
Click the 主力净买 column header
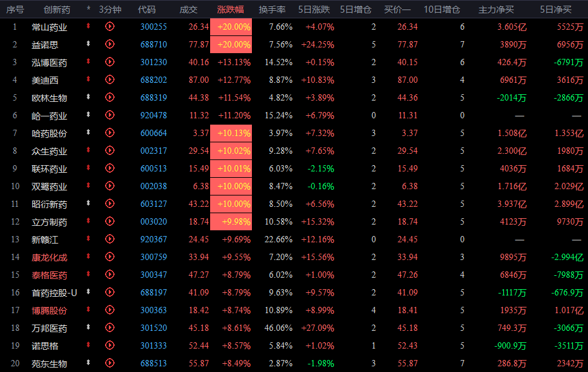pyautogui.click(x=496, y=9)
